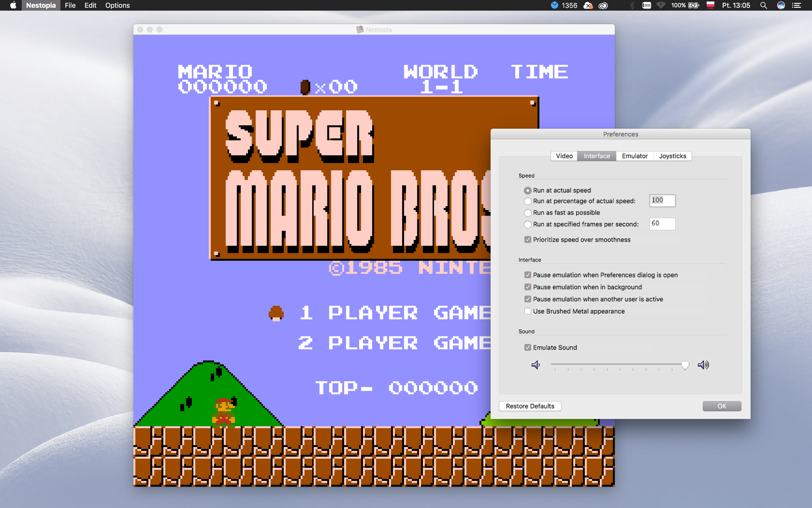Enable Use Brushed Metal appearance
This screenshot has height=508, width=812.
tap(528, 311)
